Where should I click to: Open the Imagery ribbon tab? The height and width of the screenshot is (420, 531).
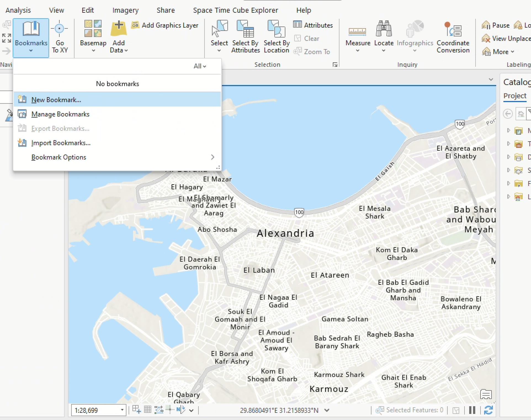point(125,10)
